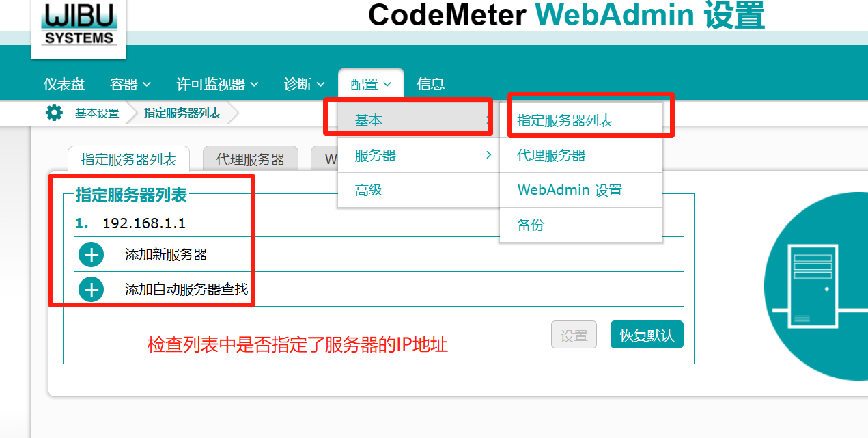The image size is (868, 438).
Task: Click the server illustration in the teal circle
Action: pyautogui.click(x=815, y=285)
